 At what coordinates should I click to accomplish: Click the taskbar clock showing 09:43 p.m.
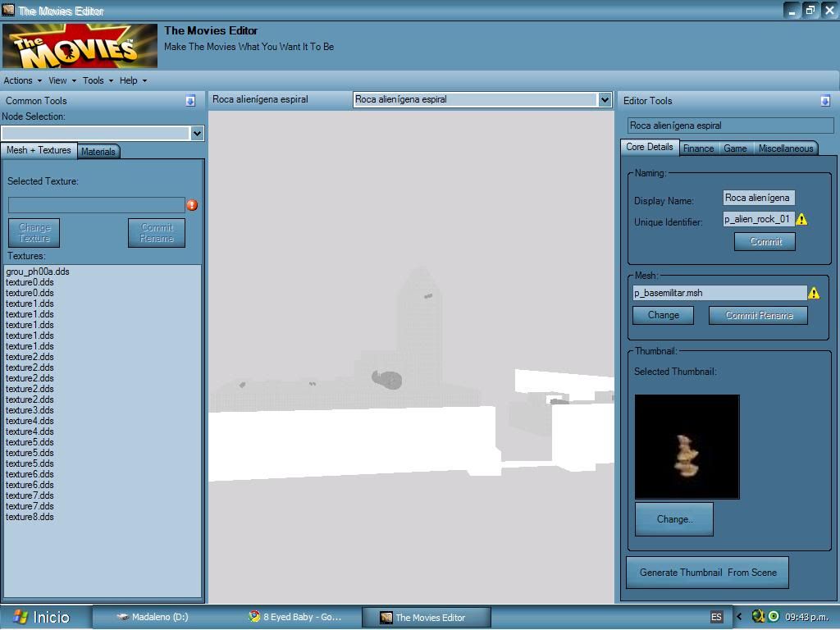pos(807,617)
